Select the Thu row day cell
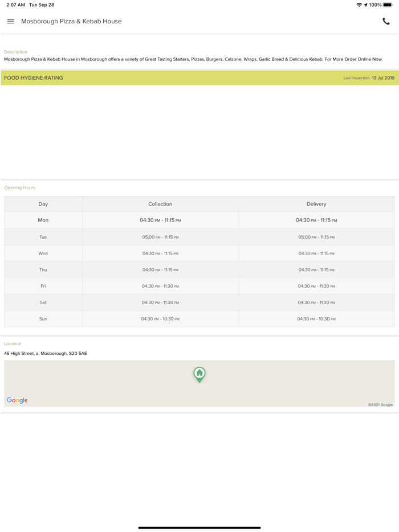 point(43,270)
